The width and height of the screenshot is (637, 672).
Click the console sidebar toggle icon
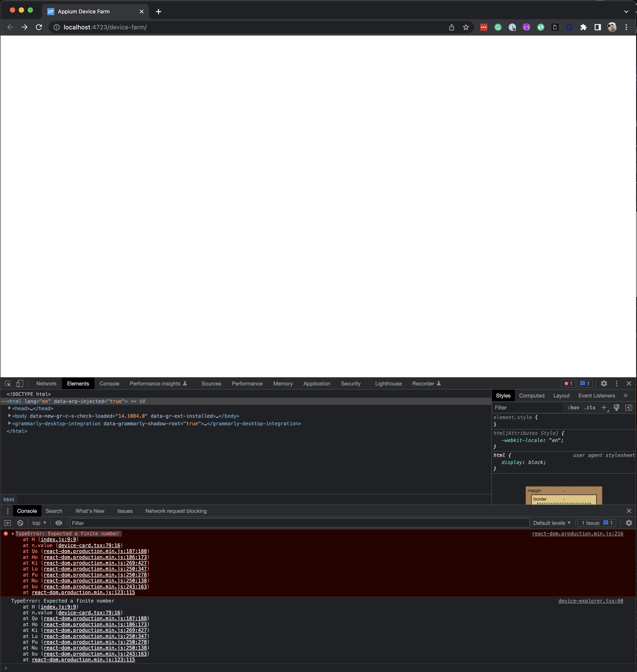coord(8,523)
